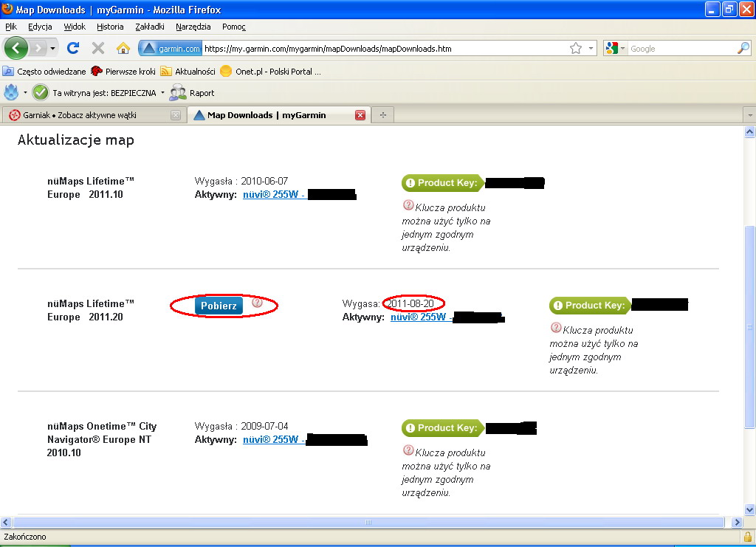Click help icon under Europe 2011.20 product key
Image resolution: width=756 pixels, height=547 pixels.
556,328
